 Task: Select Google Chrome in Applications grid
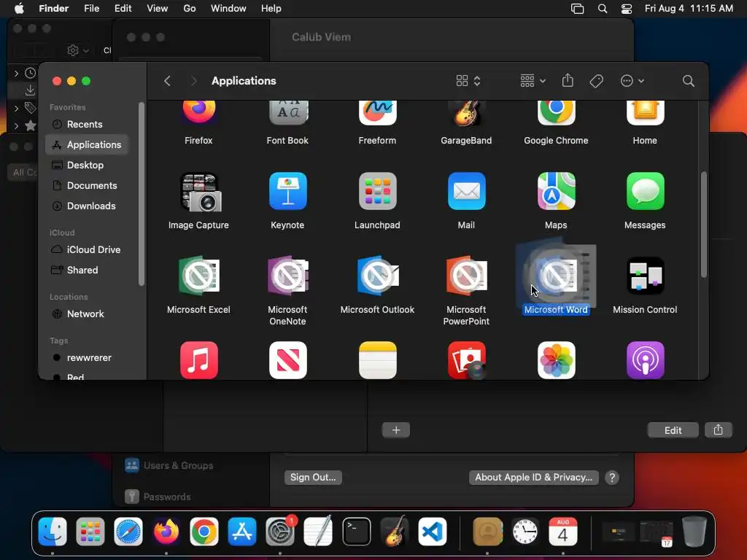(556, 113)
